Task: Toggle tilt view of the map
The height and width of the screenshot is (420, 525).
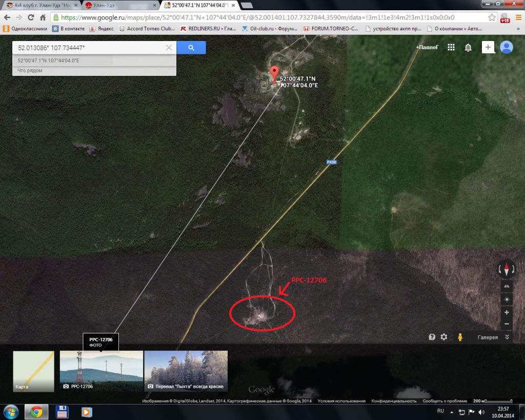Action: point(507,286)
